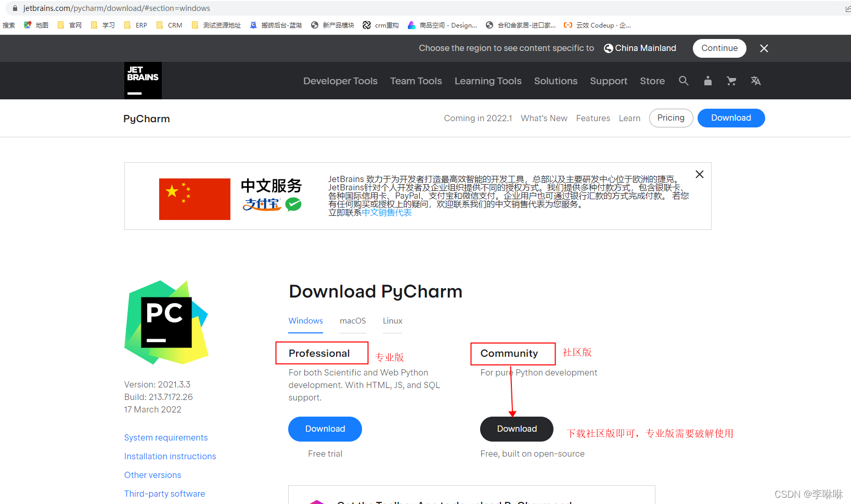Click the Pricing button

tap(671, 118)
